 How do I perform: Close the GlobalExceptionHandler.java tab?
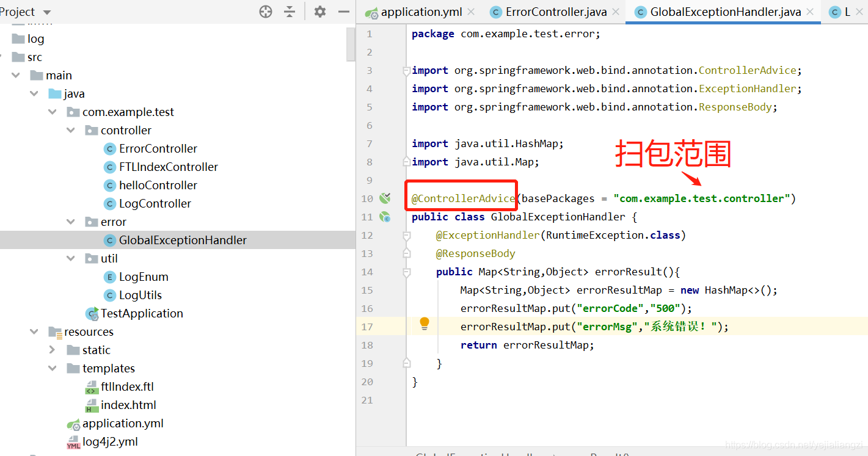(x=809, y=12)
